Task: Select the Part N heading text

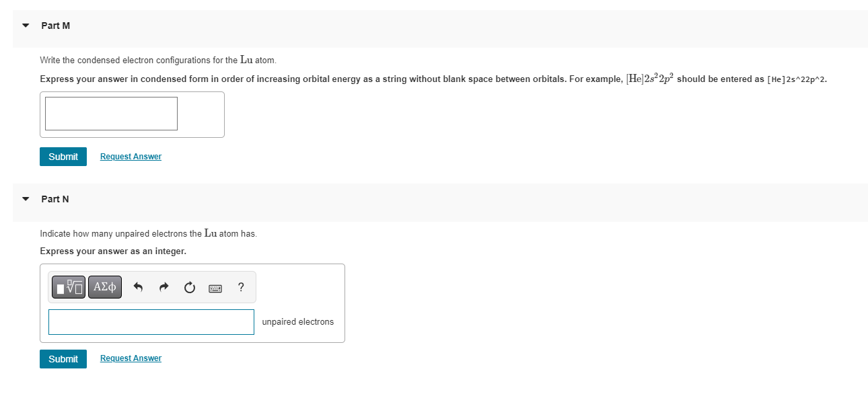Action: click(55, 199)
